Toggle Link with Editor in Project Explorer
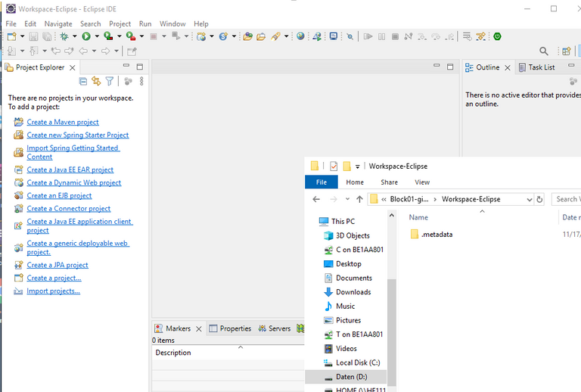Image resolution: width=581 pixels, height=392 pixels. (96, 81)
